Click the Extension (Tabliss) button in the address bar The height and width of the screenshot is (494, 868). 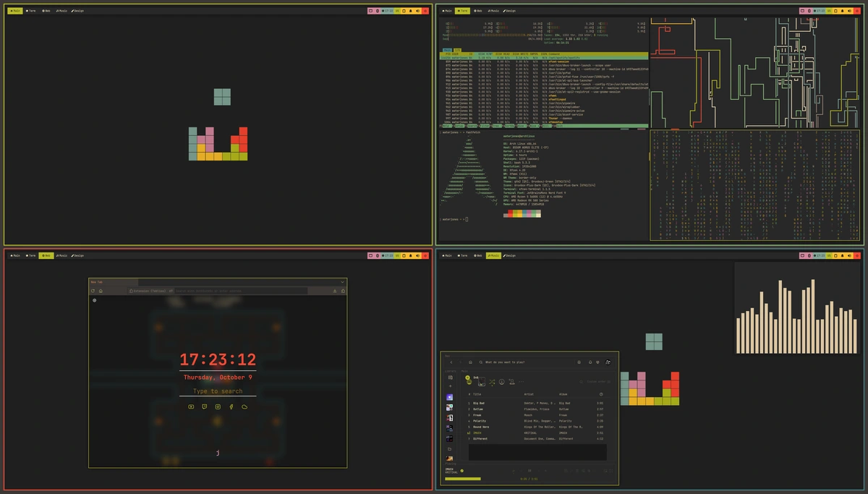click(x=148, y=291)
